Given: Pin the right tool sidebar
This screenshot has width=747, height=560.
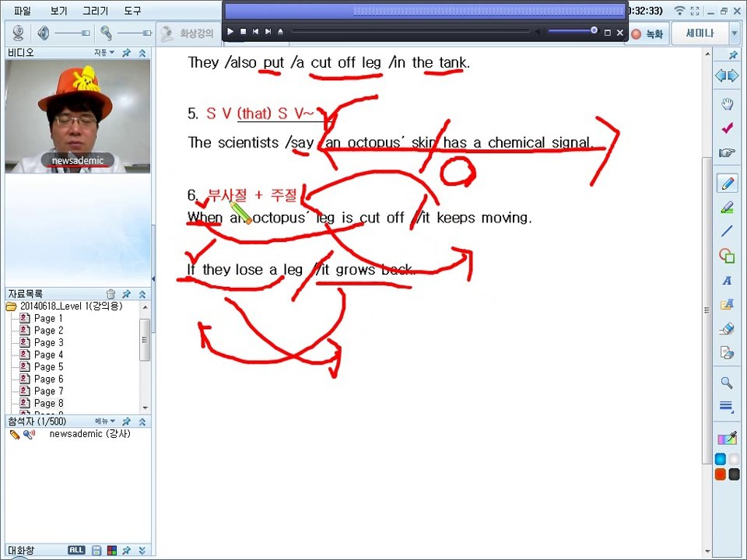Looking at the screenshot, I should point(733,55).
